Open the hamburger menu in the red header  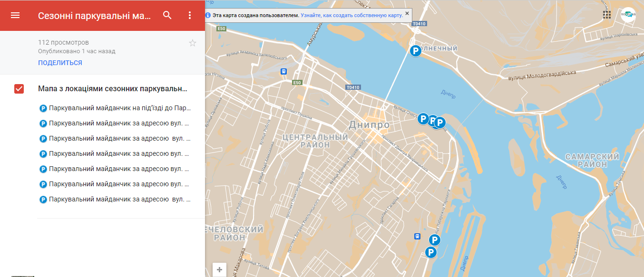click(x=15, y=15)
